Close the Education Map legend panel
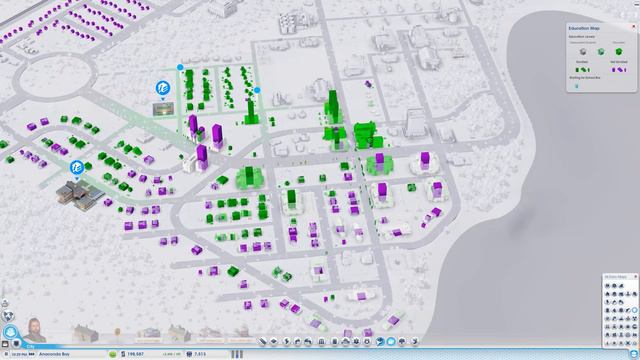Image resolution: width=640 pixels, height=360 pixels. 634,27
